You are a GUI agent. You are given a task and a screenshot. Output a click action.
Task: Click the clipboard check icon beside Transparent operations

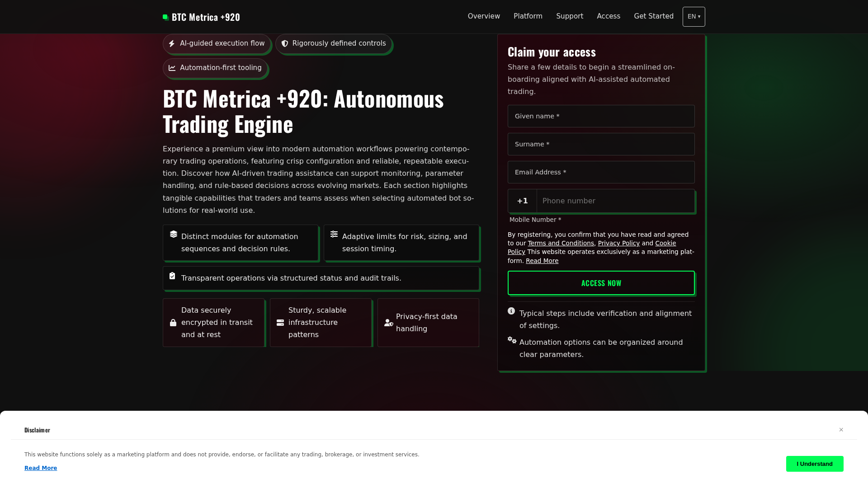coord(172,276)
